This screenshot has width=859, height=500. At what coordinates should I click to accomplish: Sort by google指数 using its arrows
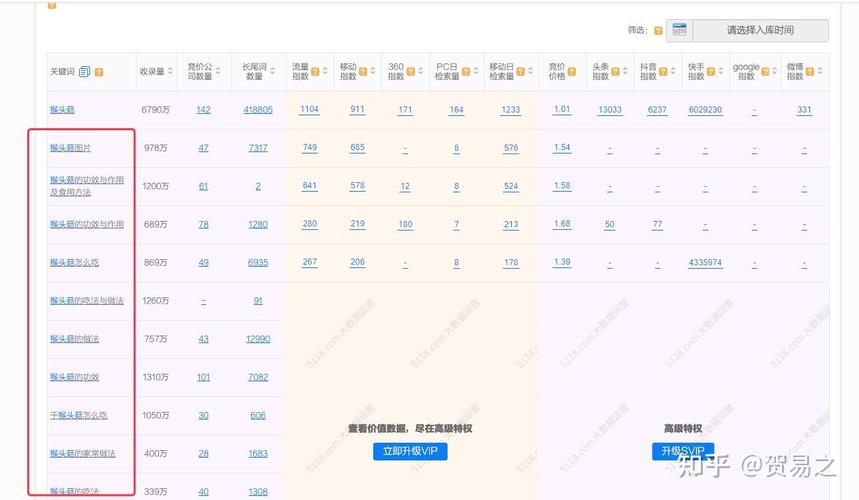[775, 71]
